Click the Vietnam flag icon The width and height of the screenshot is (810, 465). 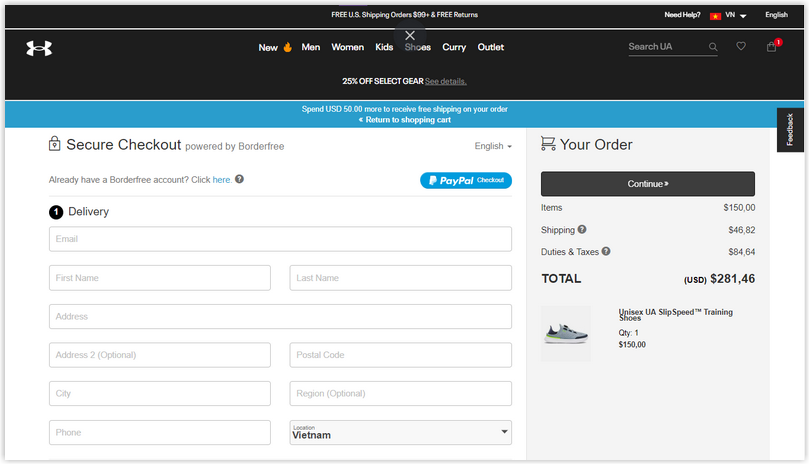click(715, 16)
